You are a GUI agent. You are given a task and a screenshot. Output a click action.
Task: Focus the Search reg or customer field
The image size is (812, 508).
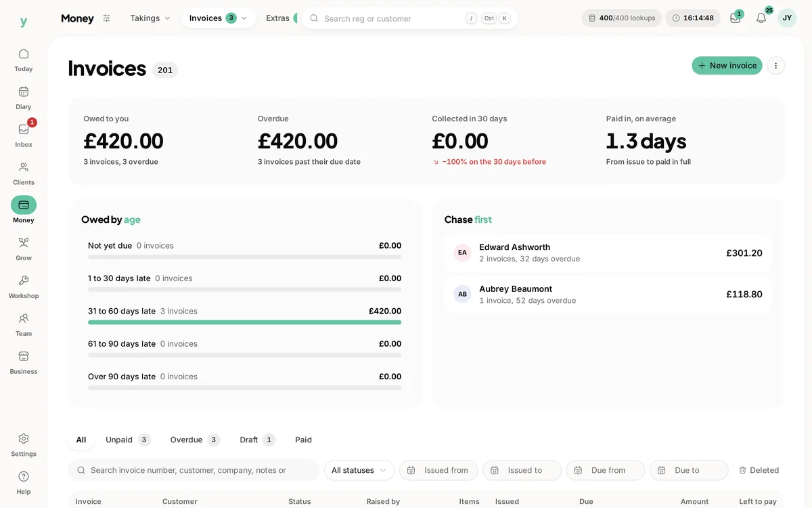point(410,18)
